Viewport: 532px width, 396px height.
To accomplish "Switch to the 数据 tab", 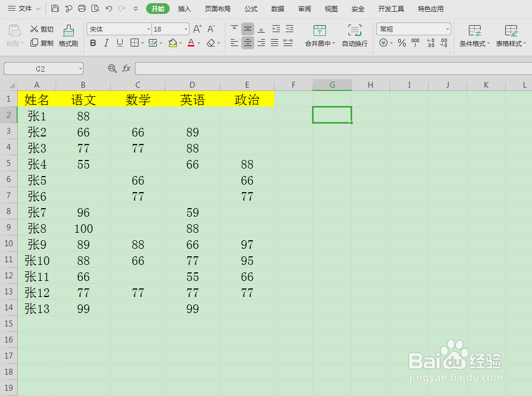I will tap(278, 9).
